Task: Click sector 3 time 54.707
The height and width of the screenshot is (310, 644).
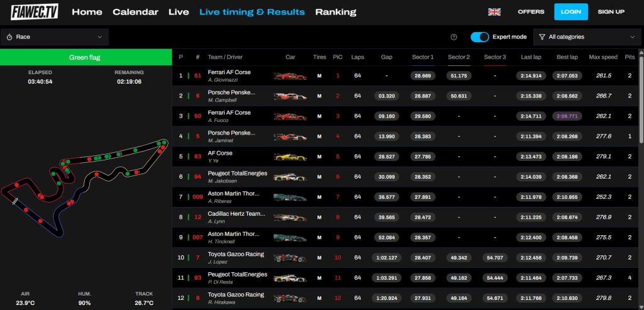Action: (x=495, y=258)
